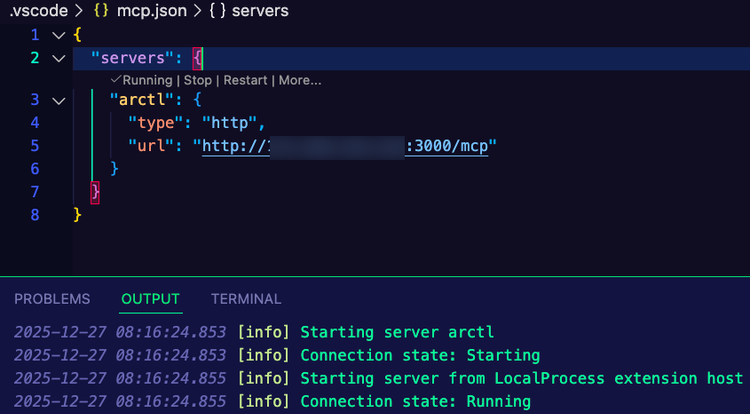Click the braces icon before servers breadcrumb
This screenshot has width=750, height=414.
click(217, 11)
